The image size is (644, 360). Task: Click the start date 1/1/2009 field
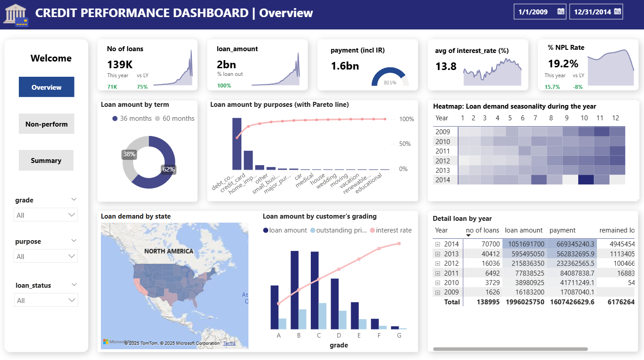[x=534, y=12]
